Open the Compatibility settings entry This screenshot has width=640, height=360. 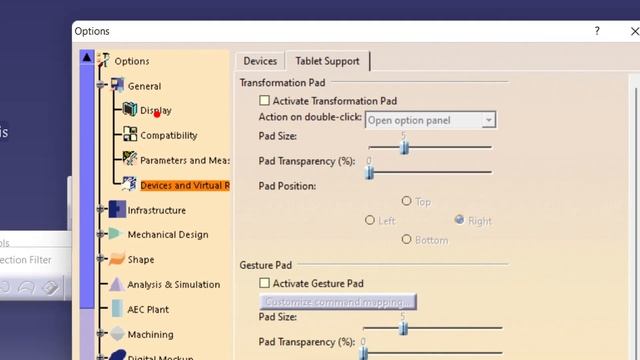pos(169,135)
